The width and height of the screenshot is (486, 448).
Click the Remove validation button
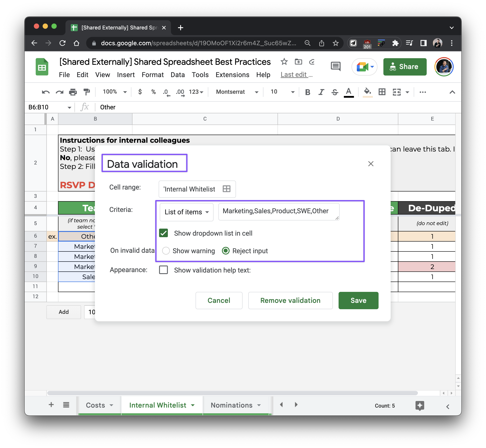pyautogui.click(x=290, y=300)
